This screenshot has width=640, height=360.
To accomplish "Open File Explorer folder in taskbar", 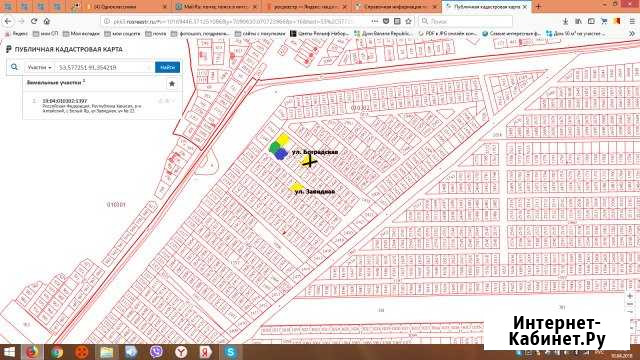I will (107, 352).
